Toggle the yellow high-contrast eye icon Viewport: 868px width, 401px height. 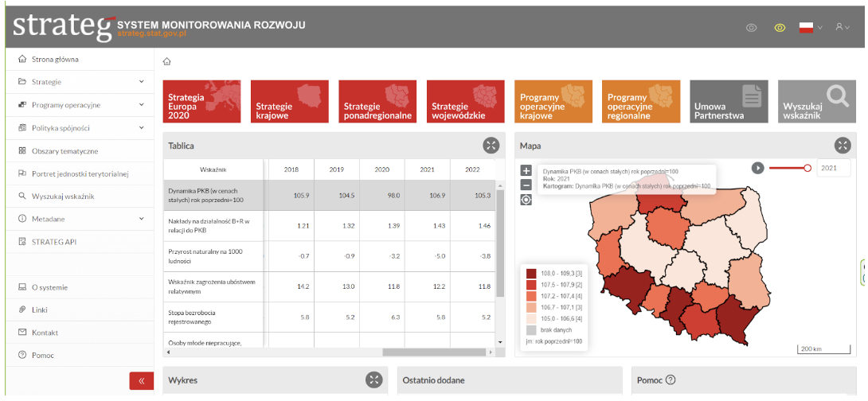pos(780,28)
